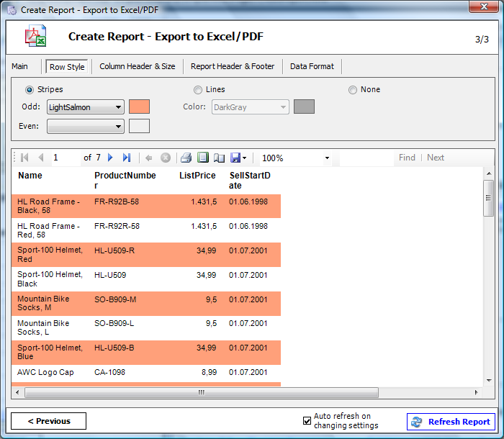
Task: Click the Sport-100 Helmet, Black cell
Action: [50, 279]
